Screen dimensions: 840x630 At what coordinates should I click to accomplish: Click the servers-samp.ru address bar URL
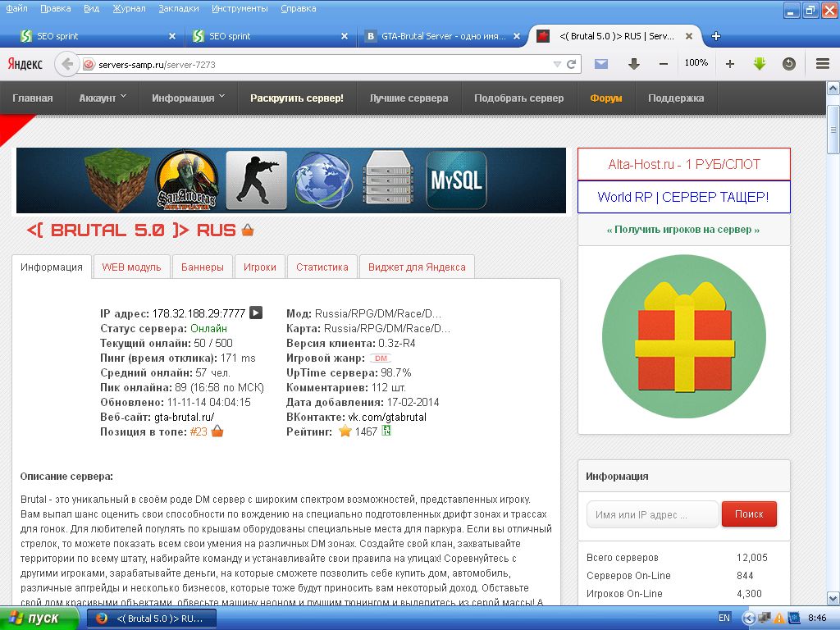click(x=157, y=65)
